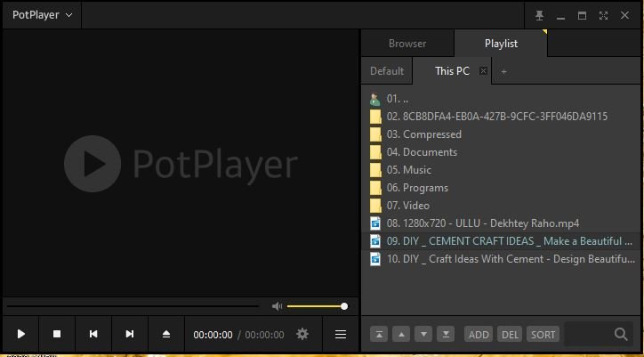Click the Compressed folder icon
The width and height of the screenshot is (644, 357).
point(375,134)
